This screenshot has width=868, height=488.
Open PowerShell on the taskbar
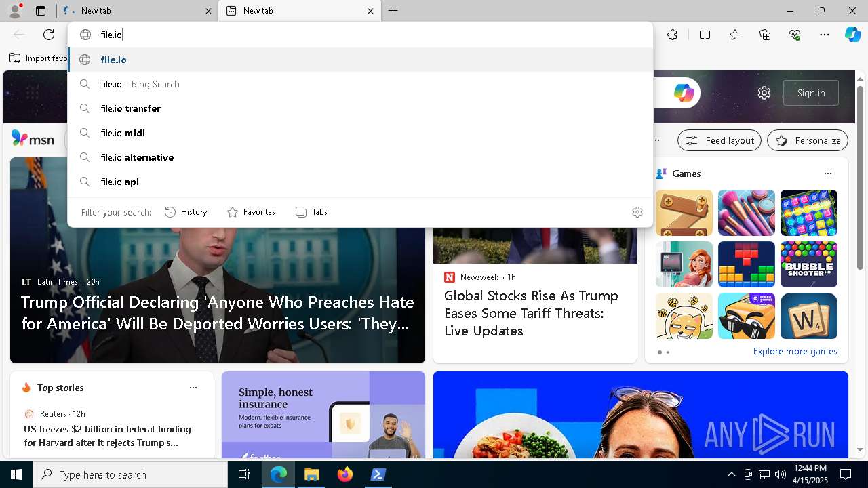[x=378, y=474]
